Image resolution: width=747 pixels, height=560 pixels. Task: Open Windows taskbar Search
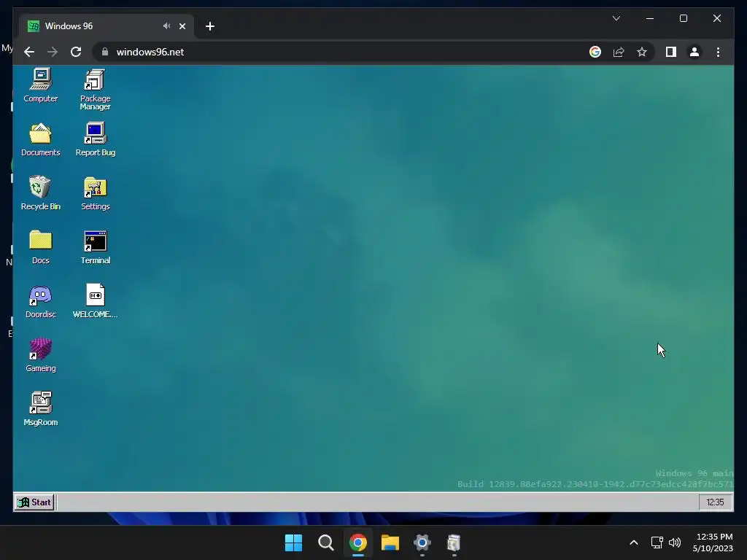click(326, 542)
